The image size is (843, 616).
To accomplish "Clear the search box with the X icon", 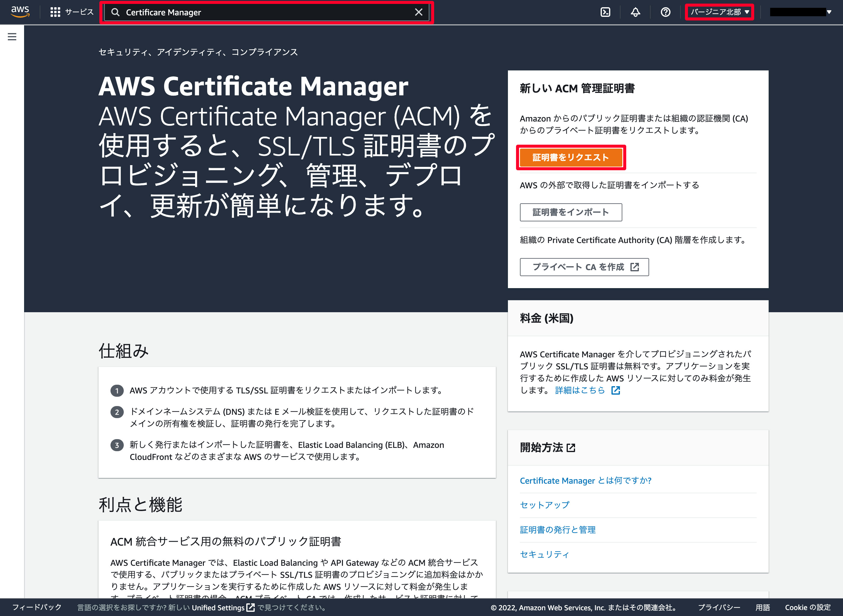I will coord(419,12).
